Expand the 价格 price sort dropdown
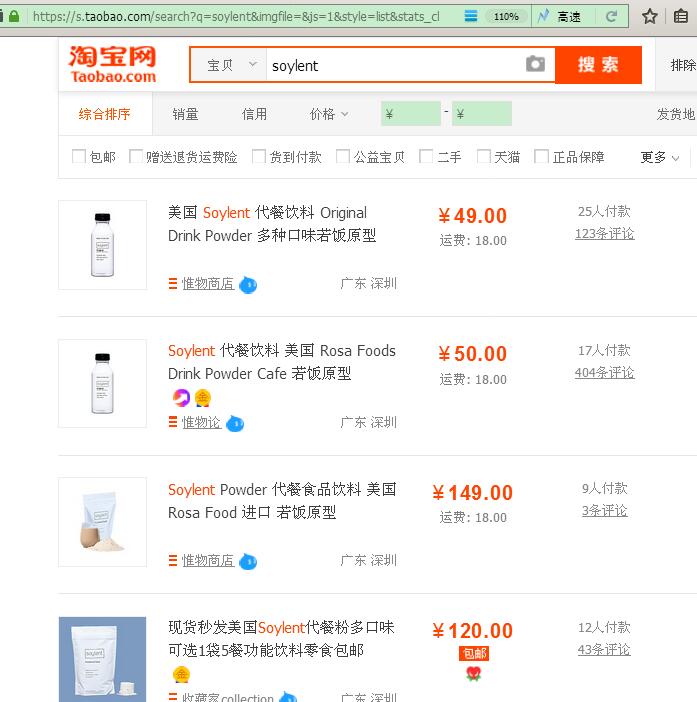 (x=329, y=114)
